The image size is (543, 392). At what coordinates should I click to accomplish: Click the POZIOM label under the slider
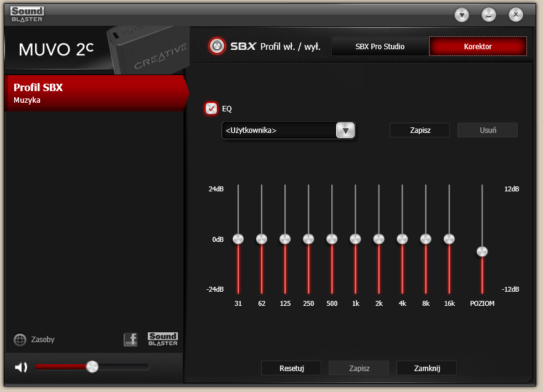coord(482,303)
